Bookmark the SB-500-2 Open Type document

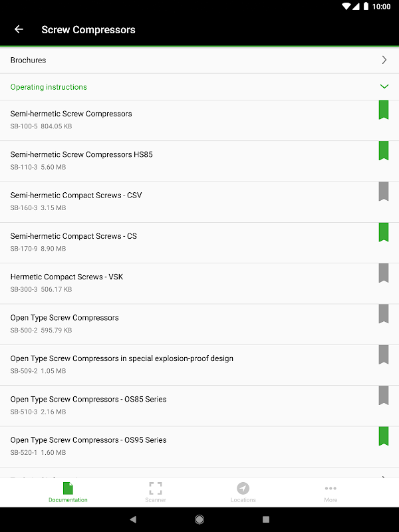pyautogui.click(x=384, y=314)
